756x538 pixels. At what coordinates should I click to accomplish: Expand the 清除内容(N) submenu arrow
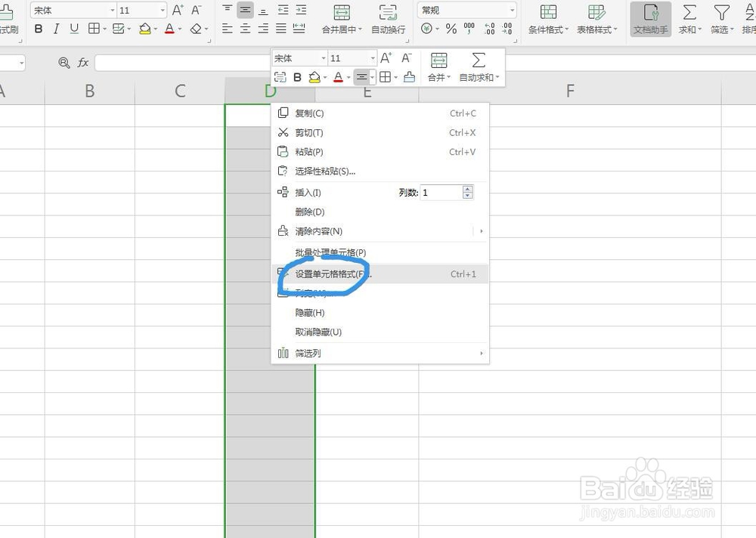(x=481, y=231)
